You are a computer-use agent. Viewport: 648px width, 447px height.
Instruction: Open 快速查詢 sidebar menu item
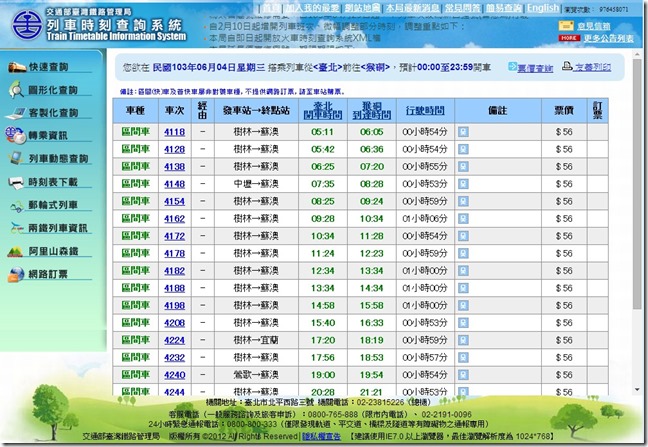[48, 67]
